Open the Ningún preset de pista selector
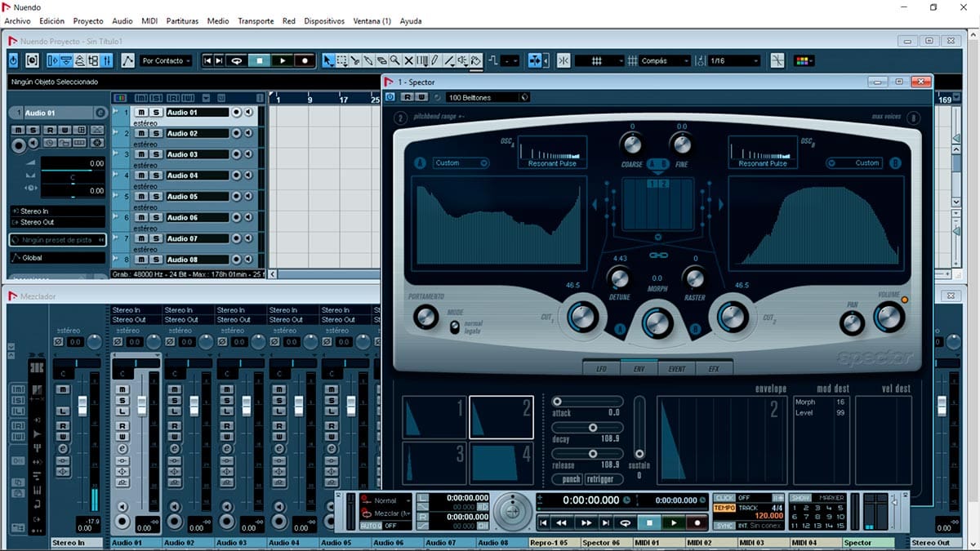980x551 pixels. pos(57,240)
